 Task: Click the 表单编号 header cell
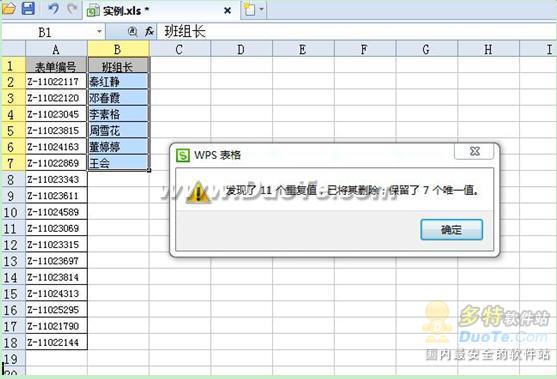pyautogui.click(x=56, y=65)
